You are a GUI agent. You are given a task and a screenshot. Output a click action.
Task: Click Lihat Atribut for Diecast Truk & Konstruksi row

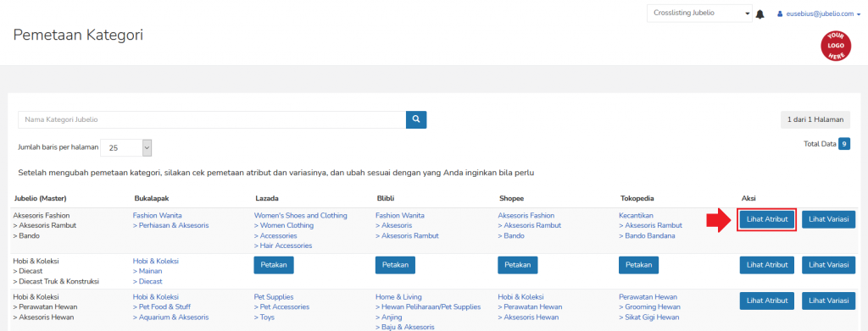coord(766,265)
